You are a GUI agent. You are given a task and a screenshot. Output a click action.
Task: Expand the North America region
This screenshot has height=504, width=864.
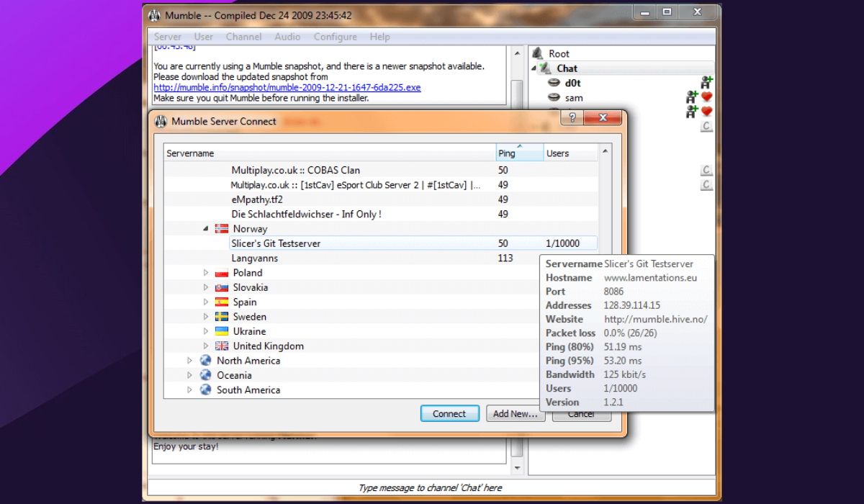tap(190, 361)
